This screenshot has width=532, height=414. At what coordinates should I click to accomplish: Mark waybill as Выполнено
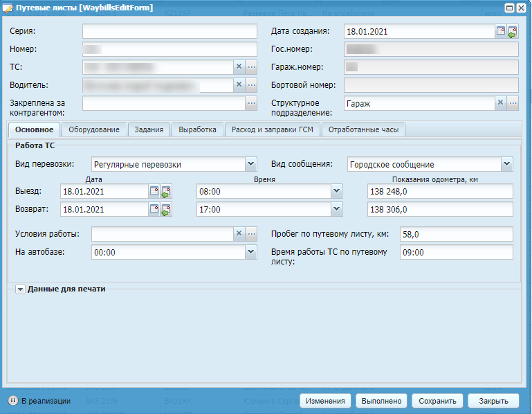[x=381, y=401]
